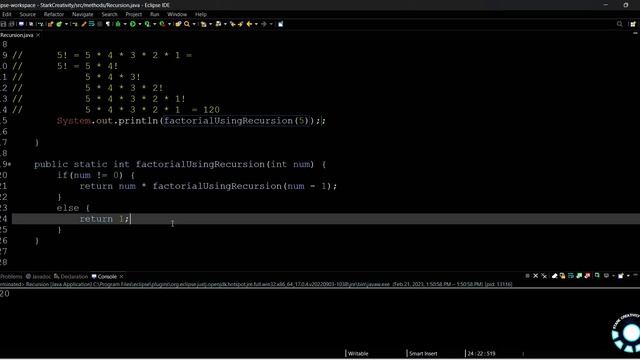Open the Window menu
Screen dimensions: 640x360
177,14
